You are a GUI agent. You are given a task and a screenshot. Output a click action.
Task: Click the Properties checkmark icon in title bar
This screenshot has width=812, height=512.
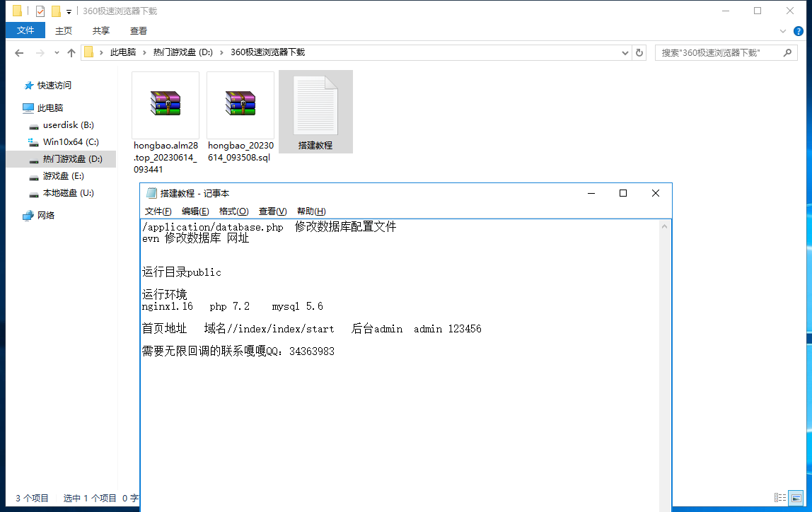[40, 11]
